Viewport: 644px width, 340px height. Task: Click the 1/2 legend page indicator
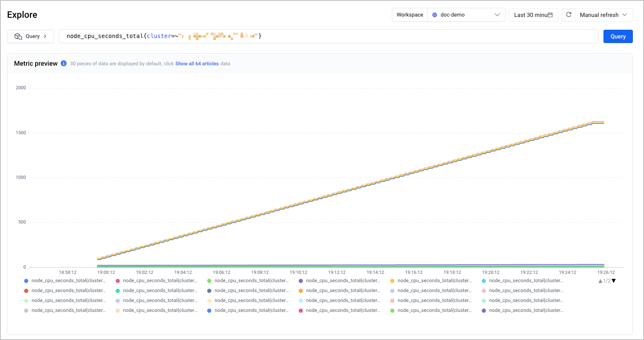coord(607,281)
